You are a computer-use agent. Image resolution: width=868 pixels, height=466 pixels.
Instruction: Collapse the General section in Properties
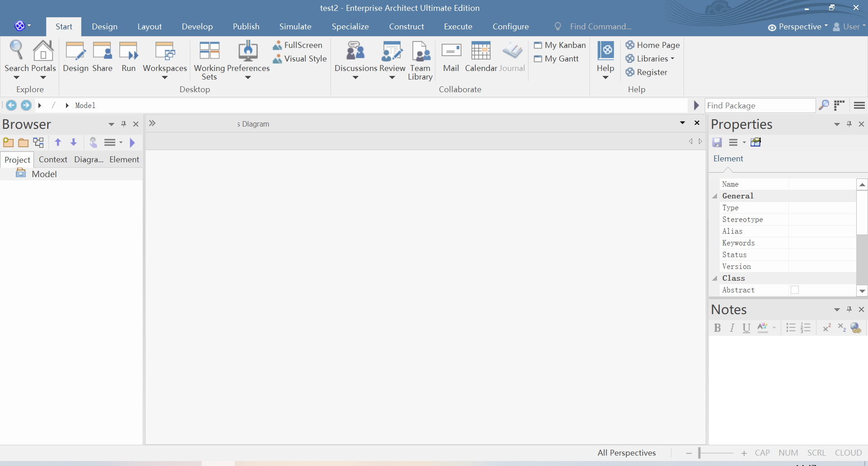pos(715,196)
